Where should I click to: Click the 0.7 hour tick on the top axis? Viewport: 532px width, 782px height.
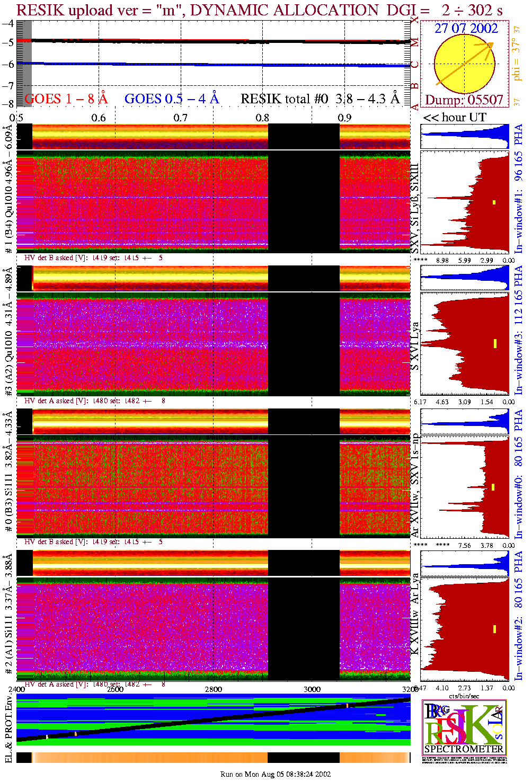point(181,118)
